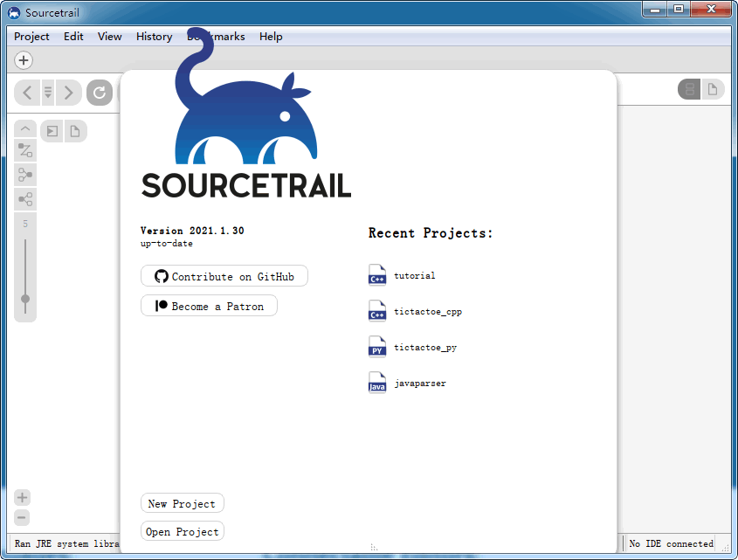
Task: Click the Open Project button
Action: pos(183,532)
